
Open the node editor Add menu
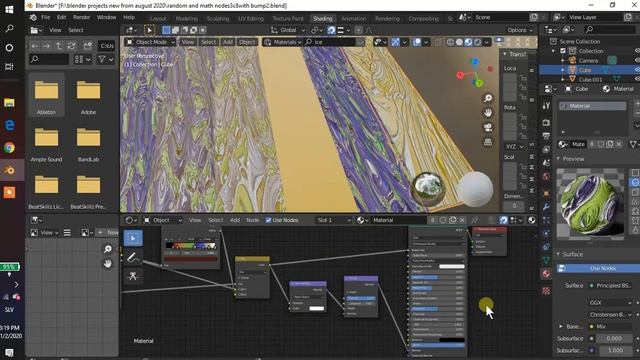tap(235, 220)
